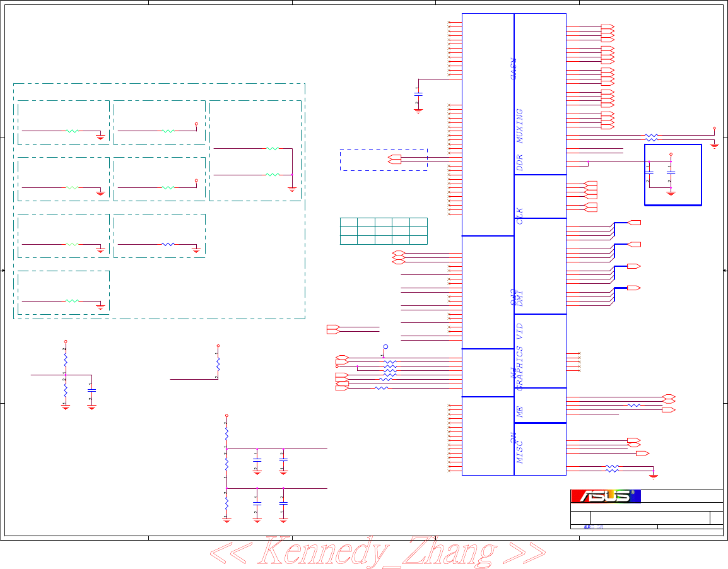
Task: Select the CLK section label
Action: (x=520, y=216)
